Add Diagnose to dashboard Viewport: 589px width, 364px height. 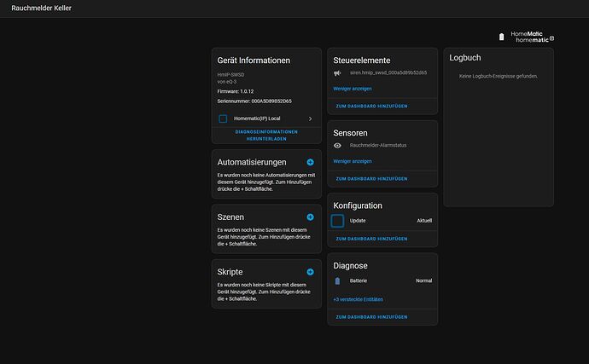pyautogui.click(x=371, y=317)
